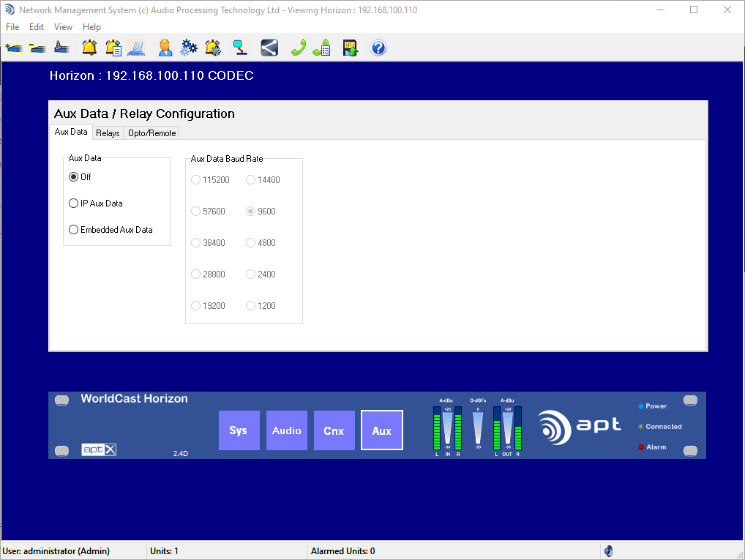Click the red Alarm indicator LED
Image resolution: width=745 pixels, height=560 pixels.
click(641, 447)
